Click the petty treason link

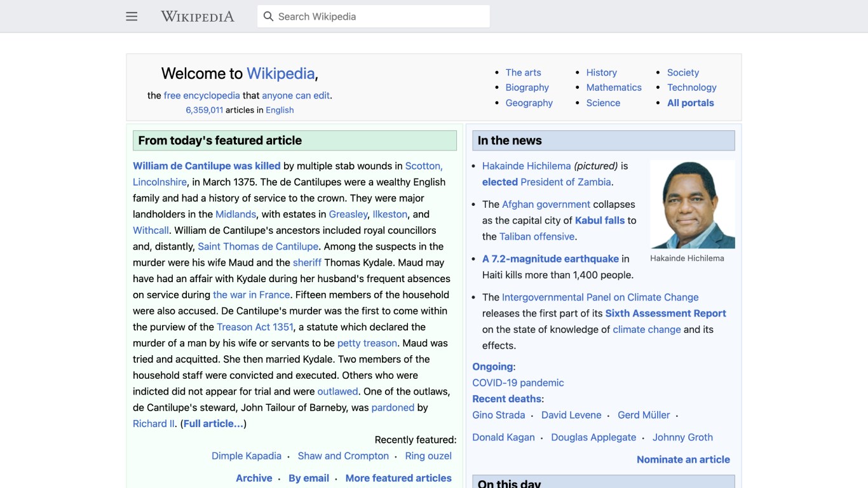(x=367, y=343)
